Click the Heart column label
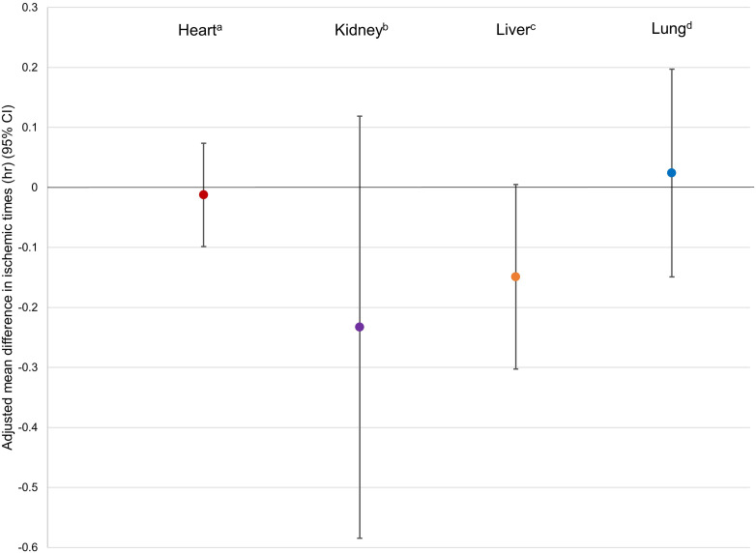Screen dimensions: 756x553 point(200,29)
